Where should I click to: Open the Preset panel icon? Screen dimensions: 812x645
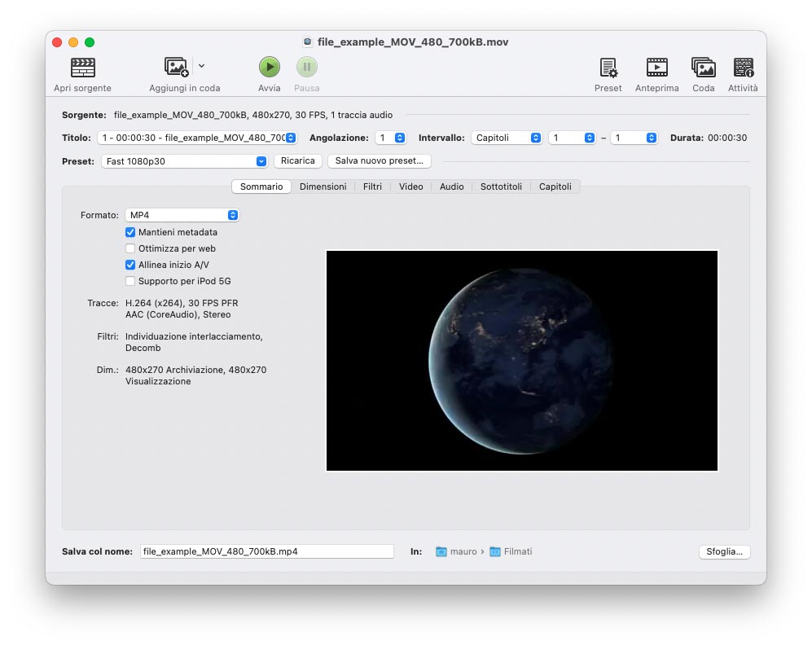(608, 68)
